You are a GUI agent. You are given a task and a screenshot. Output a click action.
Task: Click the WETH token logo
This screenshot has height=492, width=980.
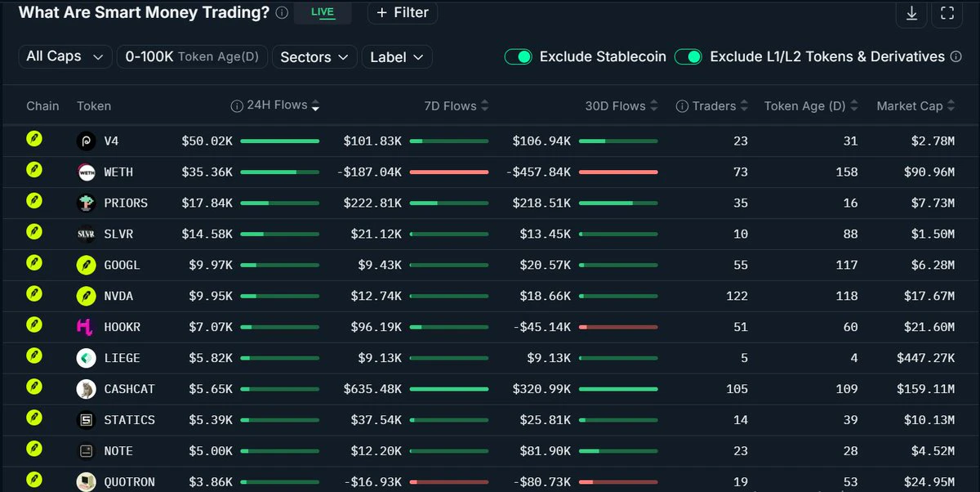coord(86,172)
